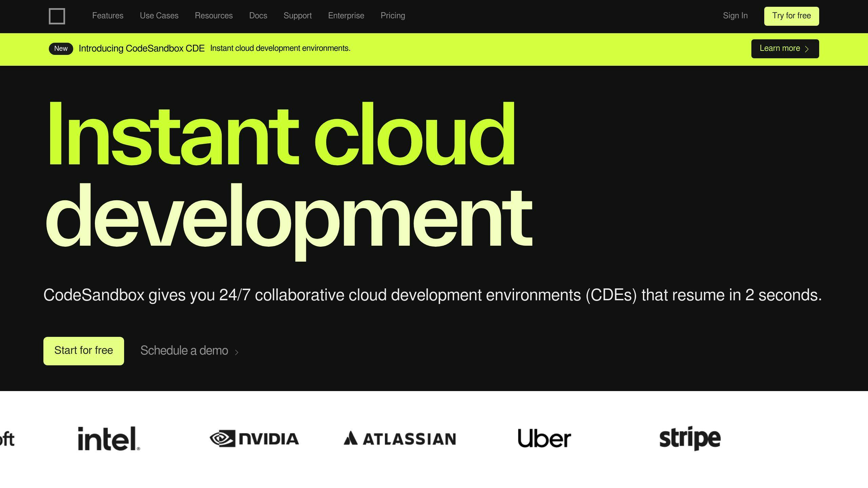Open the Support nav item
868x488 pixels.
coord(297,16)
